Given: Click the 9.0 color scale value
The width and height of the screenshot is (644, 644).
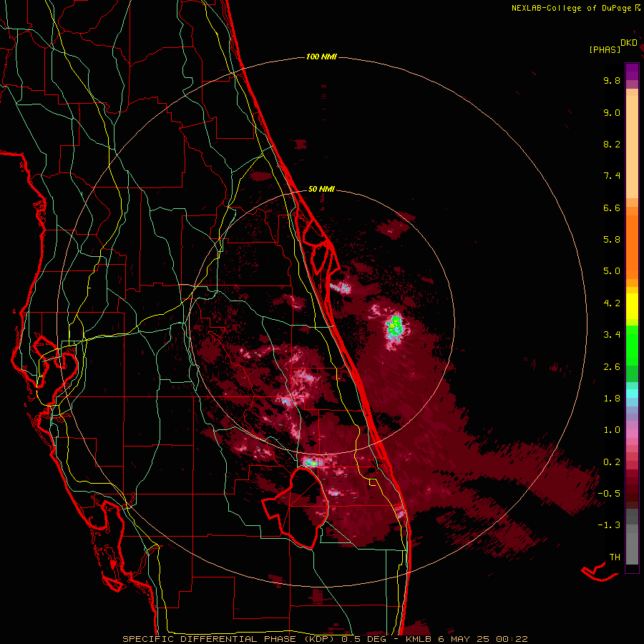Looking at the screenshot, I should (x=612, y=112).
